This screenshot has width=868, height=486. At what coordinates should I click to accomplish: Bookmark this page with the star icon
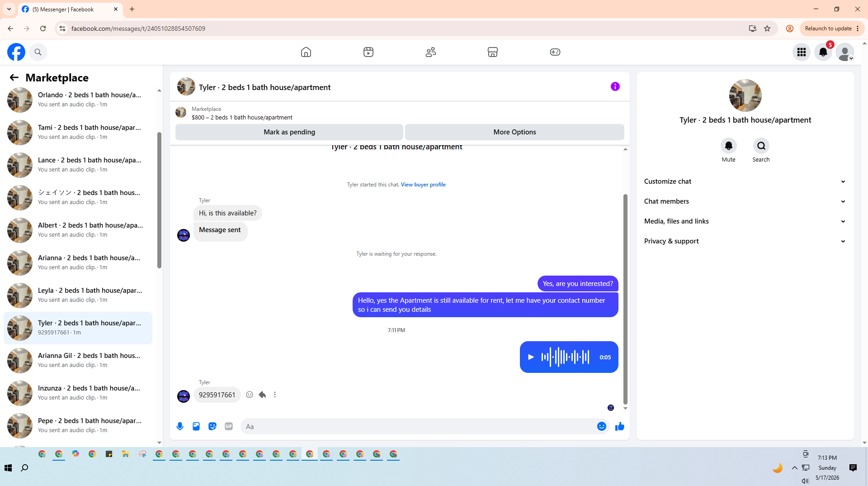767,29
